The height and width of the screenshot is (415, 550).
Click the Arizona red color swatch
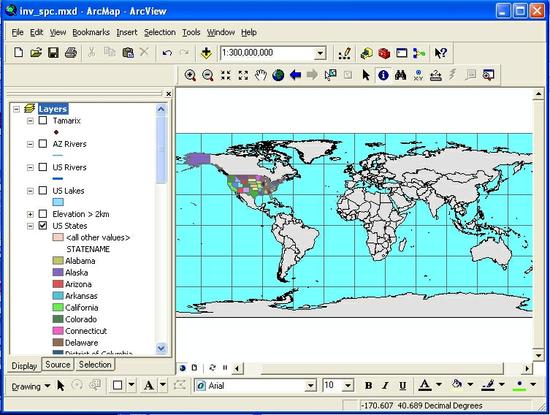click(58, 284)
